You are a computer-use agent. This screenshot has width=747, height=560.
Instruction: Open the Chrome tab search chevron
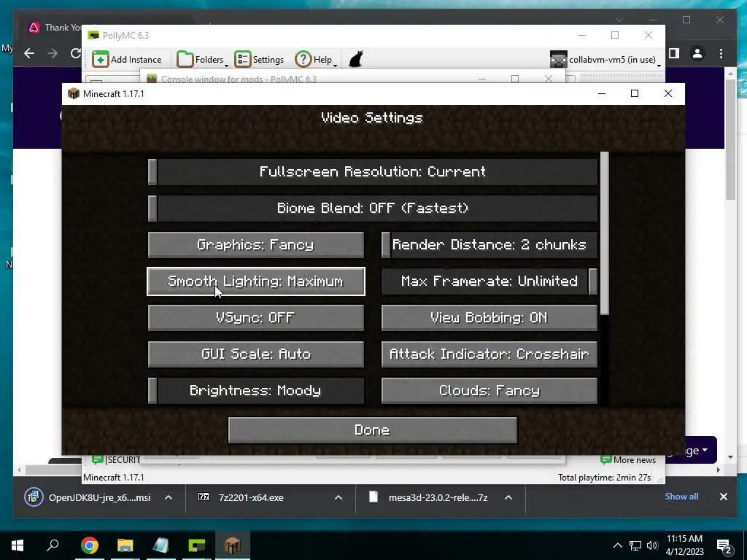[x=619, y=20]
